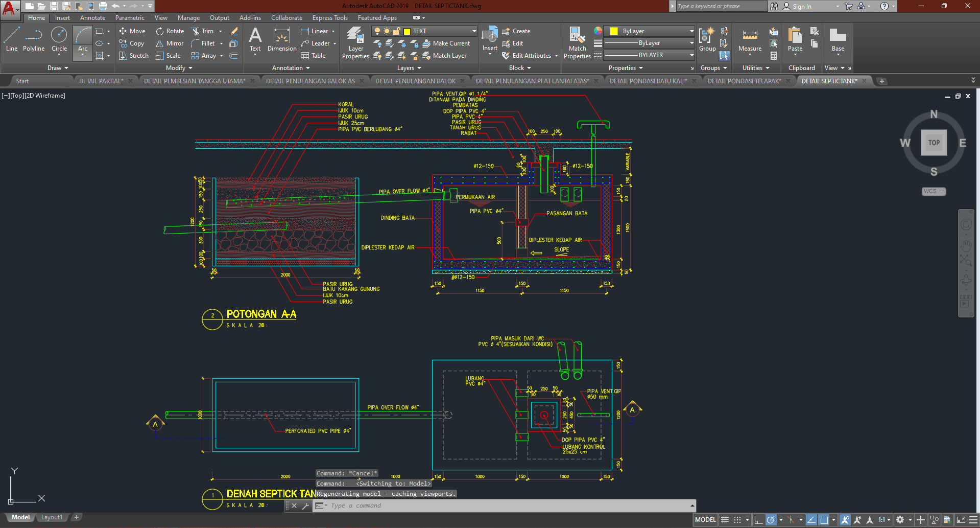The height and width of the screenshot is (528, 980).
Task: Click the Insert block icon
Action: [490, 39]
